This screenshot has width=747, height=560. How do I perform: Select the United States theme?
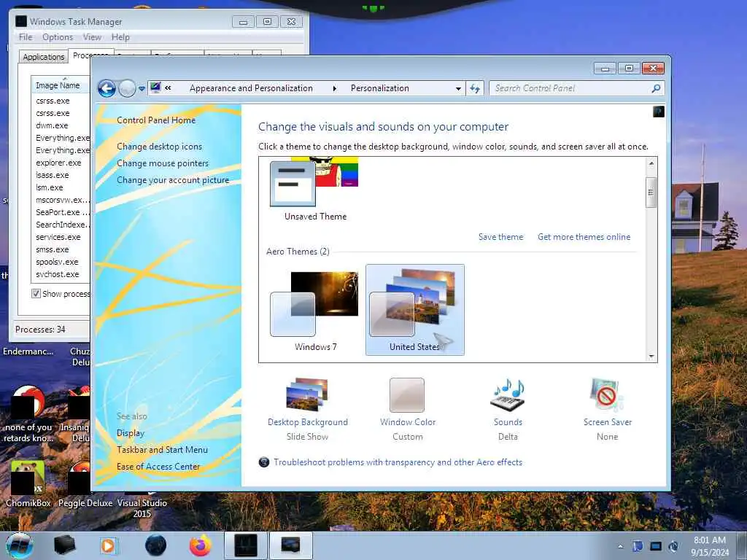click(414, 311)
